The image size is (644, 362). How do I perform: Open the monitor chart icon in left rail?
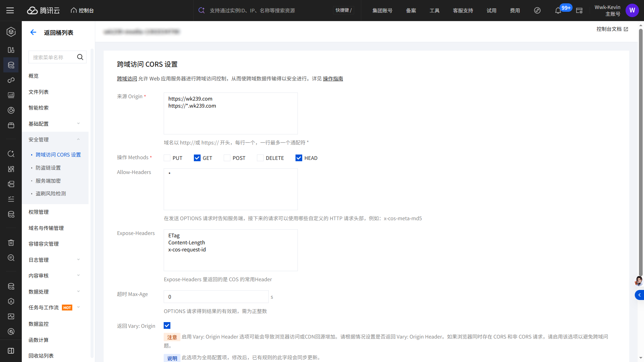pos(11,95)
